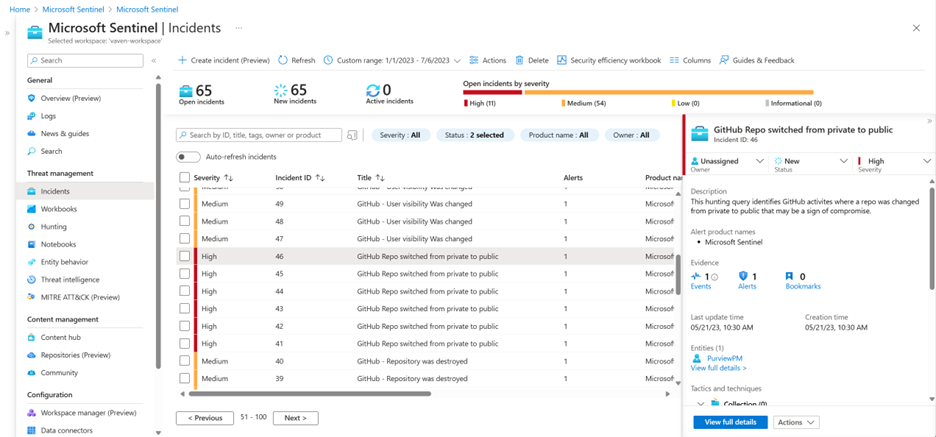Viewport: 936px width, 437px height.
Task: Tick checkbox for incident 48
Action: click(184, 221)
